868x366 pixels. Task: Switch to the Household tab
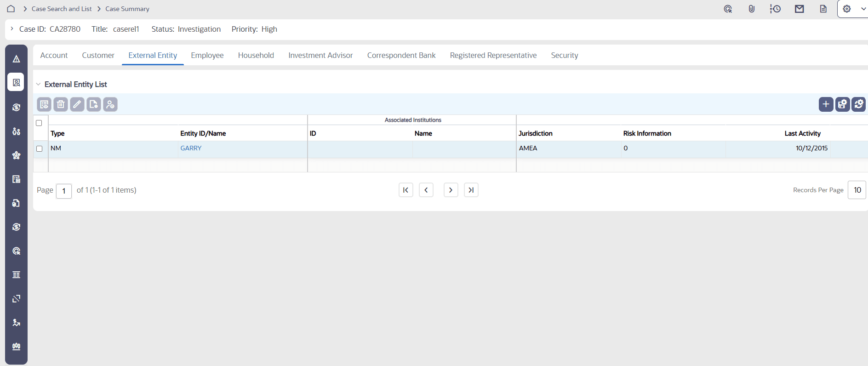point(256,55)
